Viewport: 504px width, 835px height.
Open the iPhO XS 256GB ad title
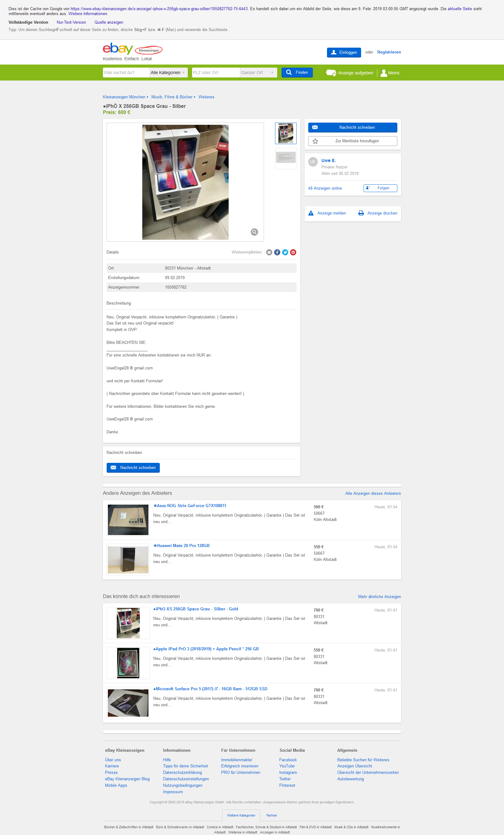click(195, 609)
